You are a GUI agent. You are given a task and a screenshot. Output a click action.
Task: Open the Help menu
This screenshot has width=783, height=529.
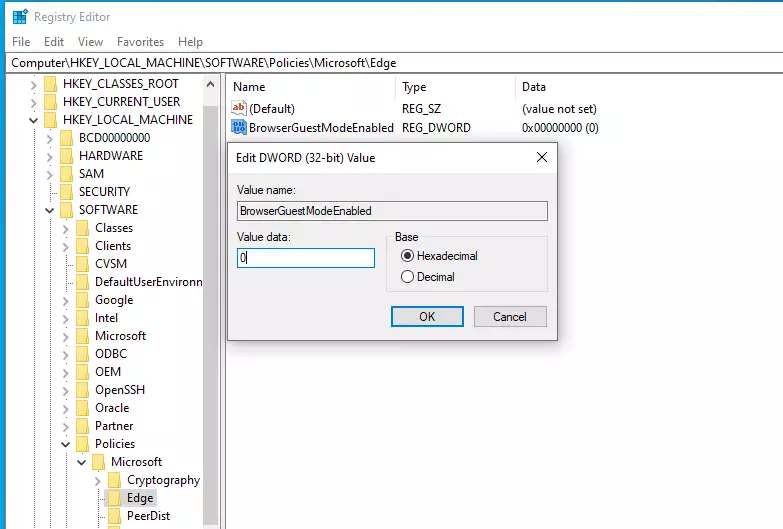(x=190, y=42)
